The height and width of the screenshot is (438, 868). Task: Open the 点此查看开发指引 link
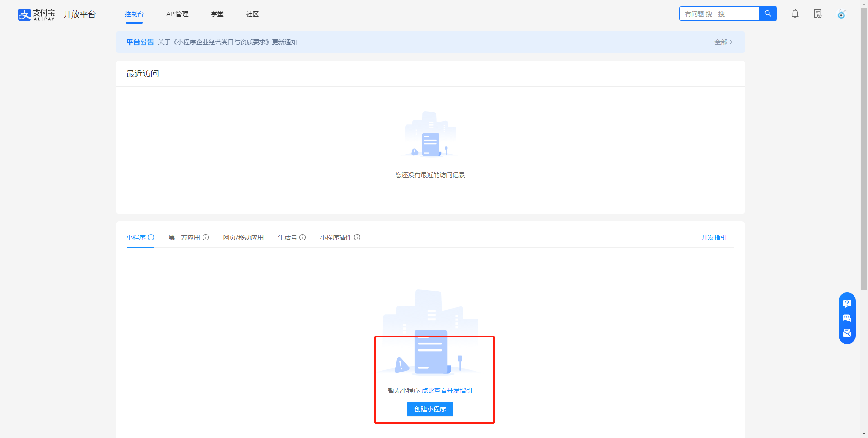[447, 391]
